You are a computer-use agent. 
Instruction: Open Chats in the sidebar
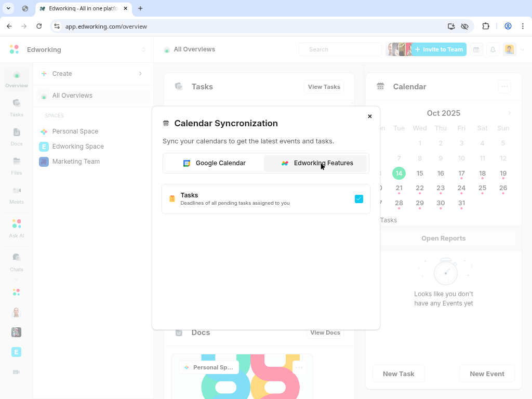17,262
